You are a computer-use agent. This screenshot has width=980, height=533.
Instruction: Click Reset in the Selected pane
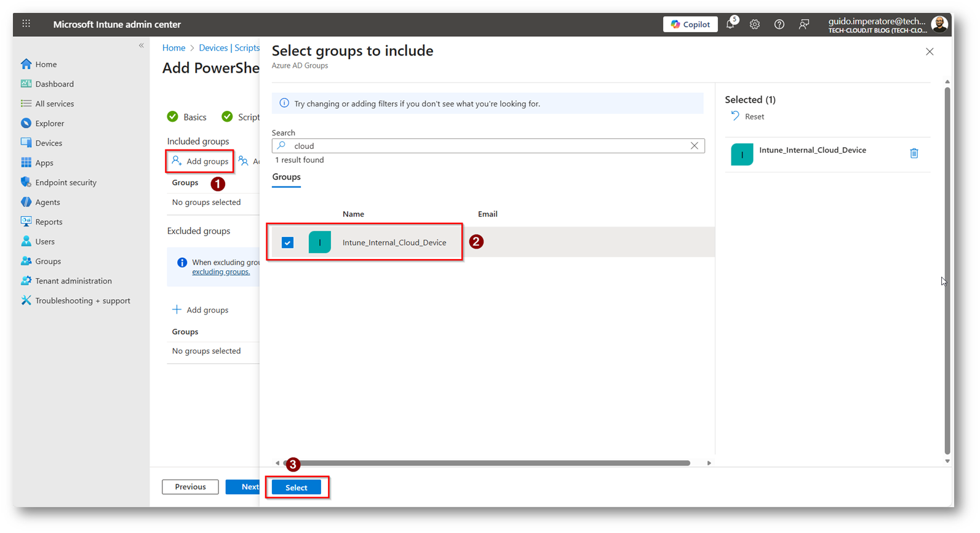point(748,116)
